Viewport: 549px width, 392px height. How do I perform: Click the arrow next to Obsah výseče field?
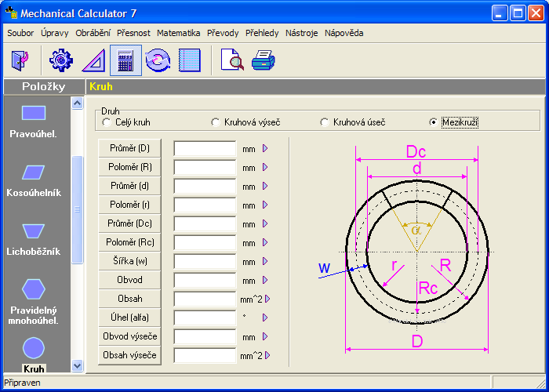point(267,355)
